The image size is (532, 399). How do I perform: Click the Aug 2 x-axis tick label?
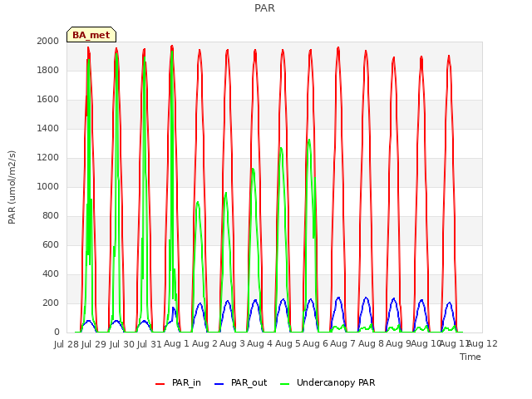pyautogui.click(x=204, y=344)
